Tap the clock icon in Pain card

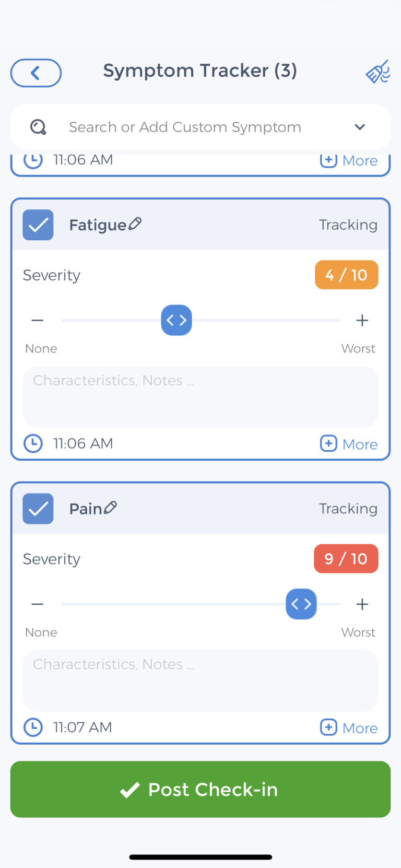coord(33,727)
